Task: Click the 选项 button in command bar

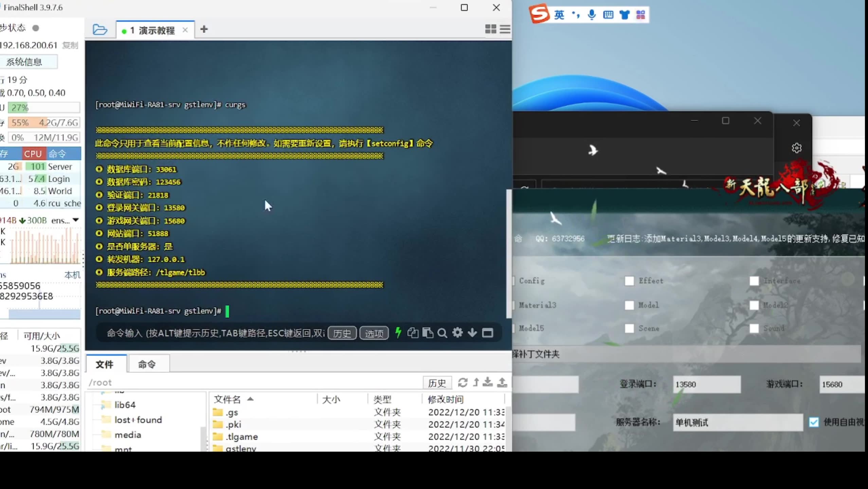Action: coord(374,333)
